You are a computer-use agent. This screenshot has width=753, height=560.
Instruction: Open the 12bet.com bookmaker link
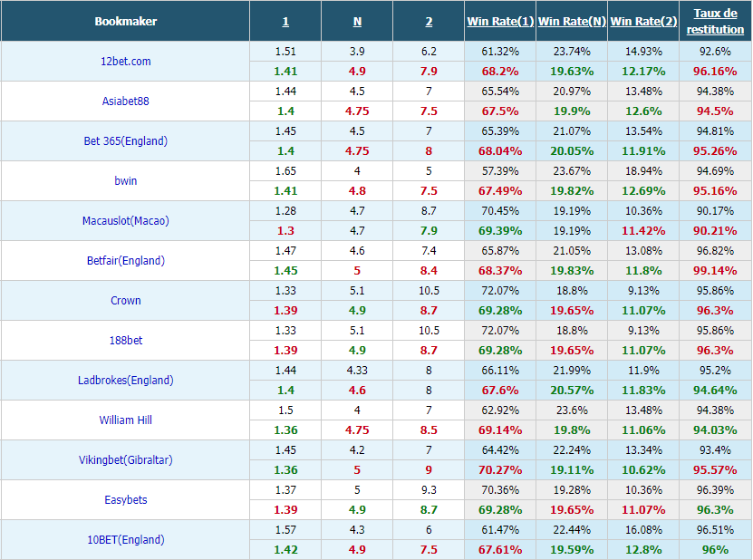(125, 62)
